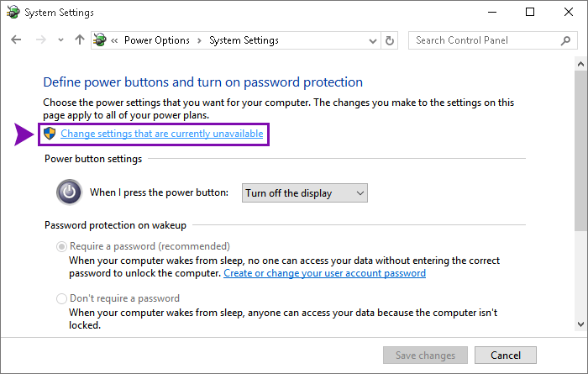The image size is (588, 374).
Task: Select Don't require a password option
Action: [x=61, y=298]
